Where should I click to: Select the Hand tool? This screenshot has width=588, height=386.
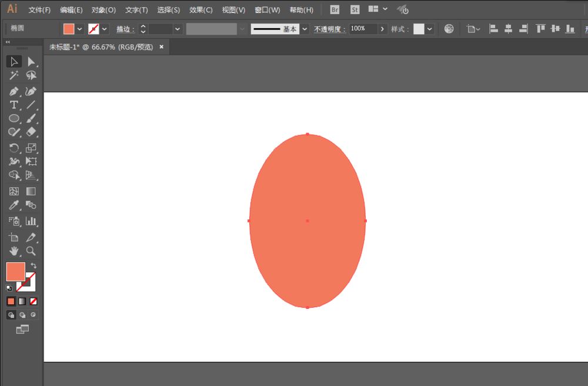pos(14,251)
